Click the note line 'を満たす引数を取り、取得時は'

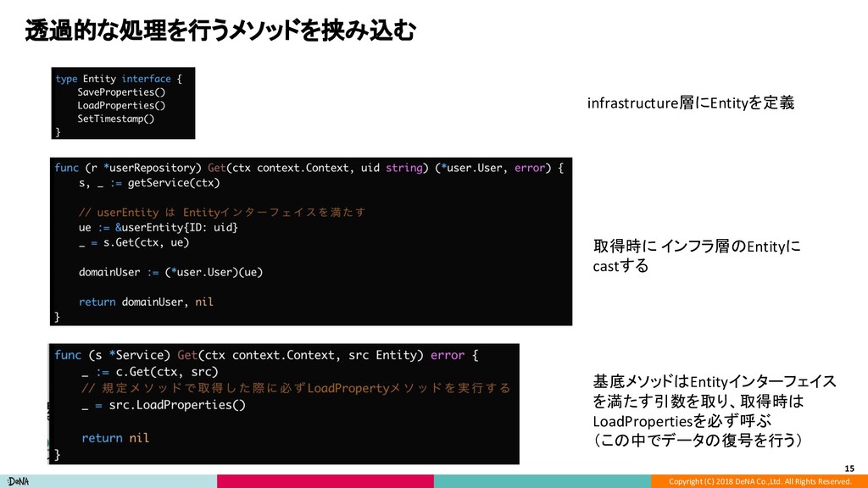point(698,401)
